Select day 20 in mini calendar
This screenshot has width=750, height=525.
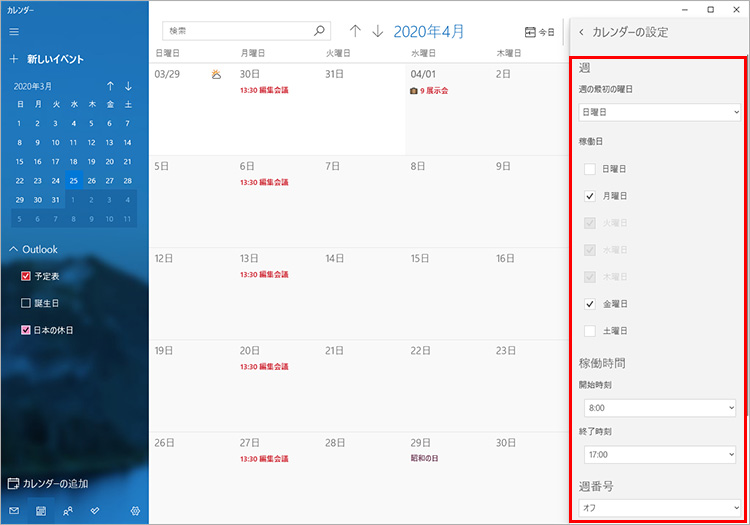coord(110,162)
